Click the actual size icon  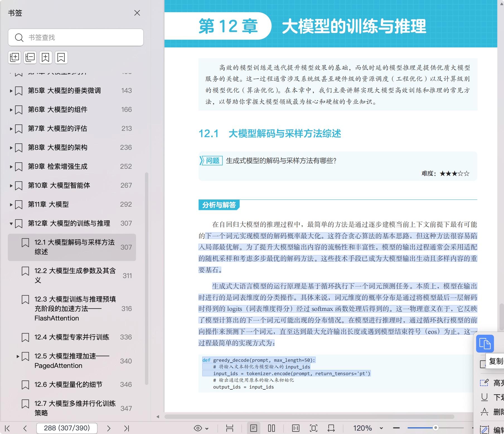(x=296, y=428)
